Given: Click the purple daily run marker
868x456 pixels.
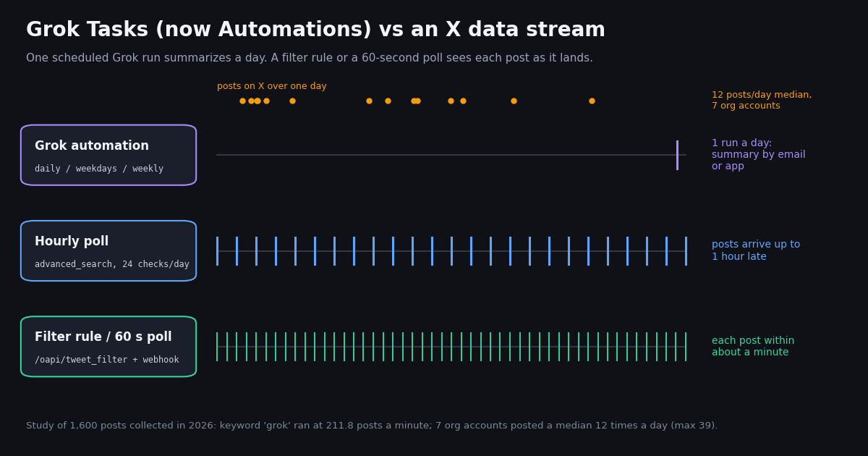Looking at the screenshot, I should pyautogui.click(x=677, y=155).
